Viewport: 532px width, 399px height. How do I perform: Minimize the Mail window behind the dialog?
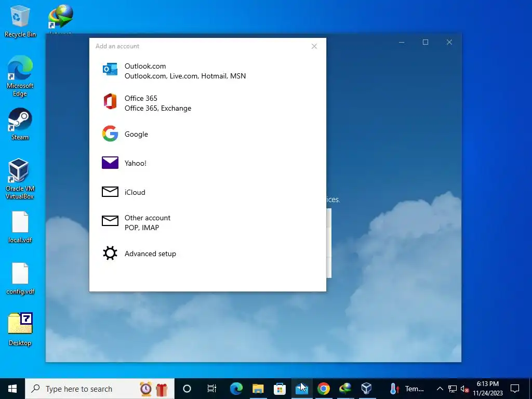[402, 42]
